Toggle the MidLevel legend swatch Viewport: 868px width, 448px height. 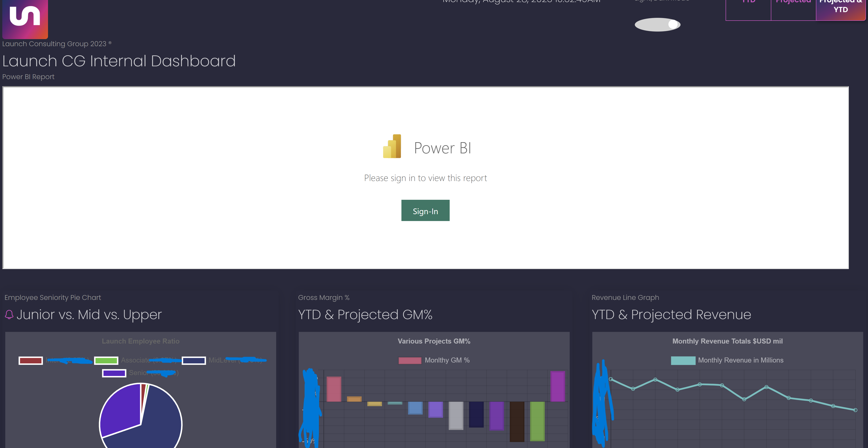click(194, 360)
